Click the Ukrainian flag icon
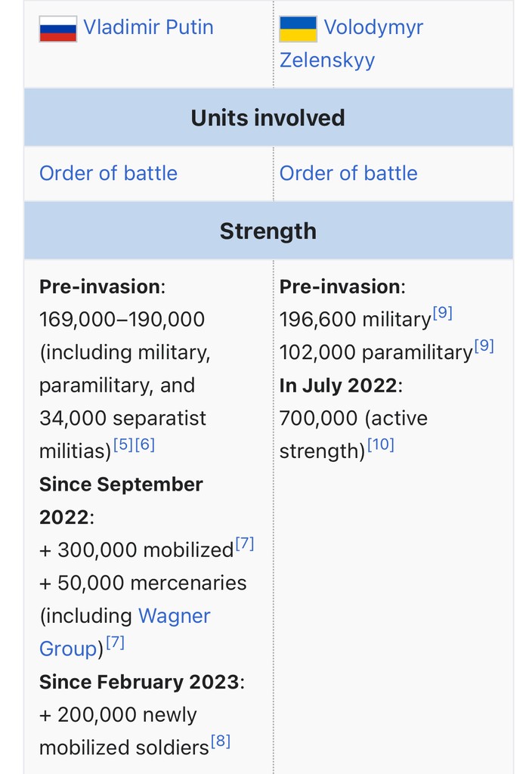Image resolution: width=532 pixels, height=774 pixels. tap(298, 29)
